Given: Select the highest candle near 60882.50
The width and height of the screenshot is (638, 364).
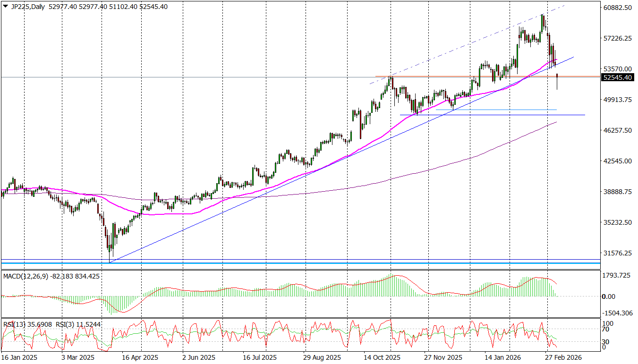Looking at the screenshot, I should pos(543,21).
